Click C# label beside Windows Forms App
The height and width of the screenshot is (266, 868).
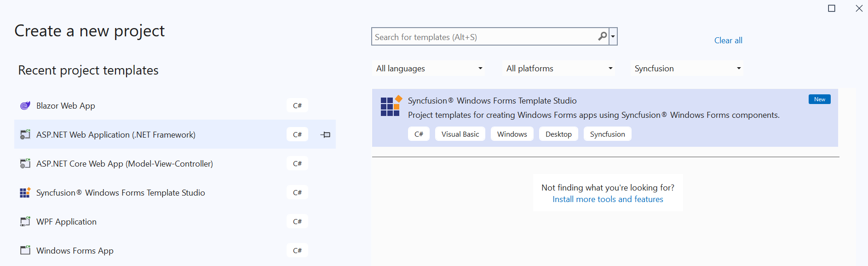click(x=297, y=250)
